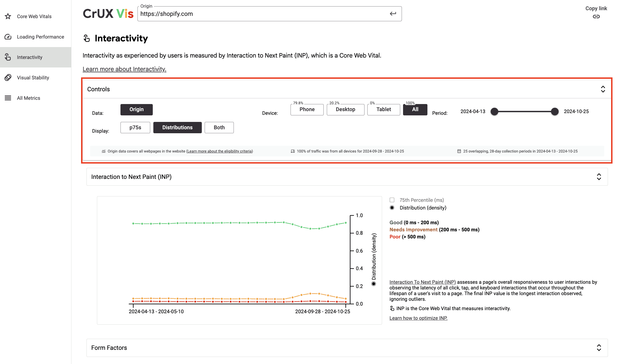Viewport: 640px width, 364px height.
Task: Select the Visual Stability rings icon
Action: (8, 77)
